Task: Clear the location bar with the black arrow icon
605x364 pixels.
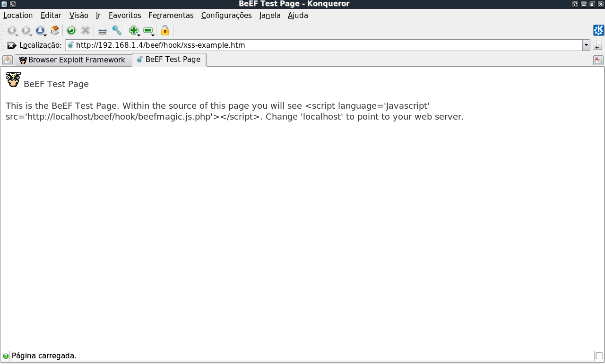Action: tap(12, 45)
